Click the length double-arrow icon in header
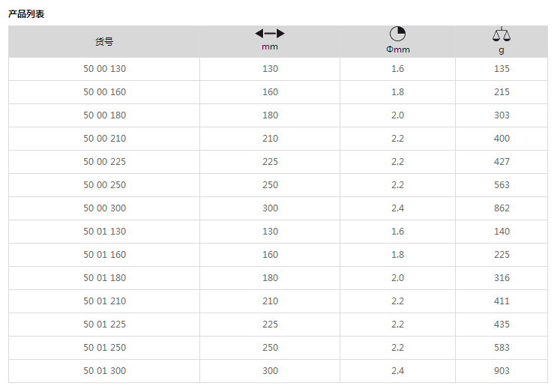 tap(270, 34)
